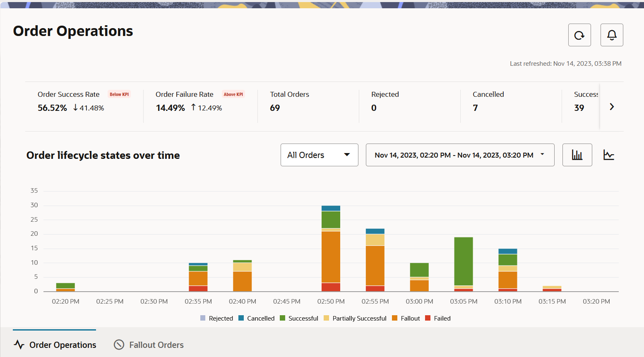Click the Failed legend color swatch
644x357 pixels.
[428, 318]
